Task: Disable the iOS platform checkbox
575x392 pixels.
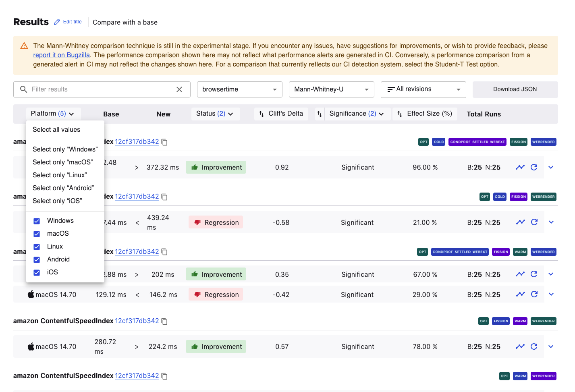Action: pos(37,272)
